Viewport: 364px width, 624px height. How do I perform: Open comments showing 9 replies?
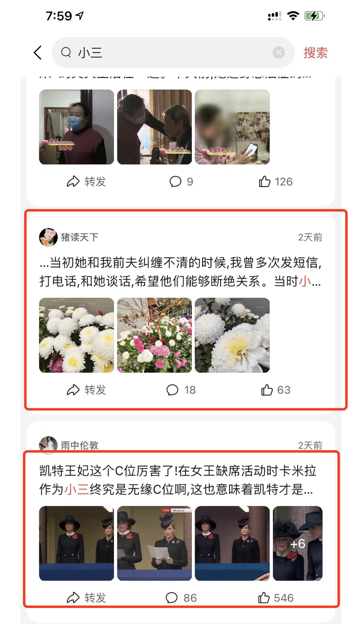[181, 182]
